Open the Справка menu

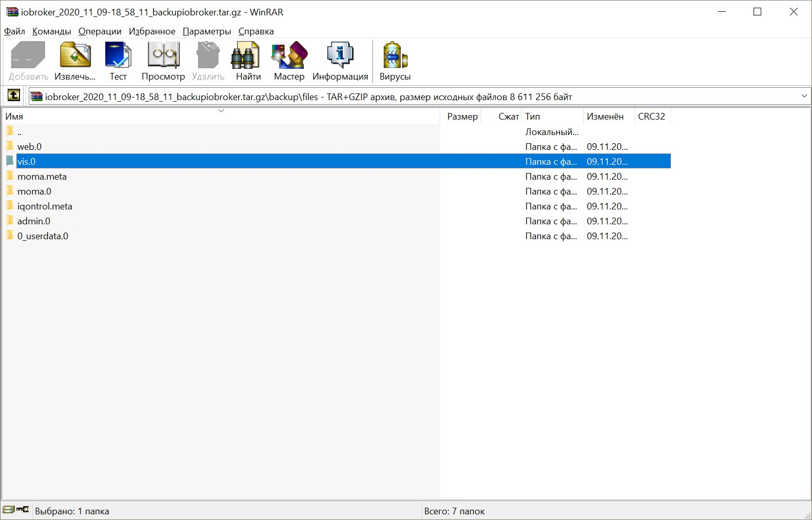pos(256,31)
